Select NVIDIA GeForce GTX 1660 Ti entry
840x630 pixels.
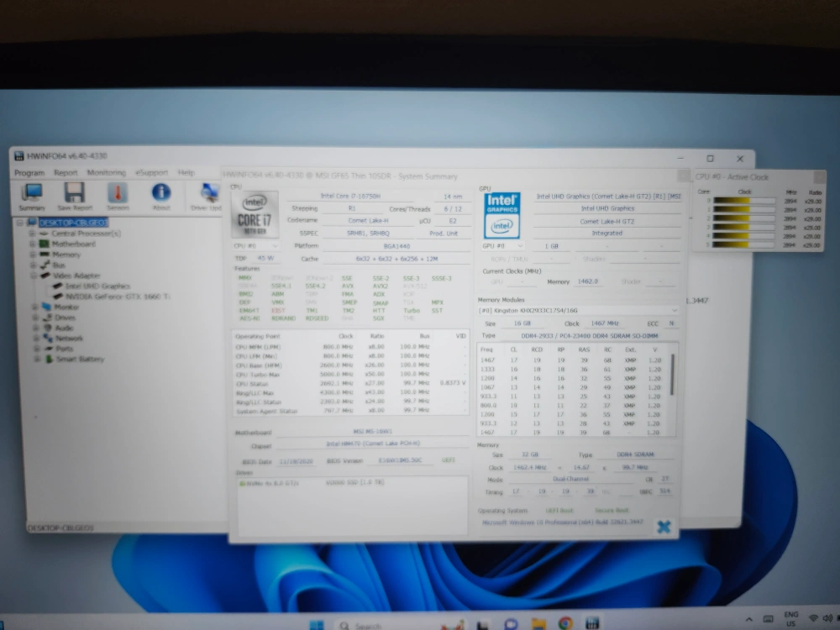point(118,297)
